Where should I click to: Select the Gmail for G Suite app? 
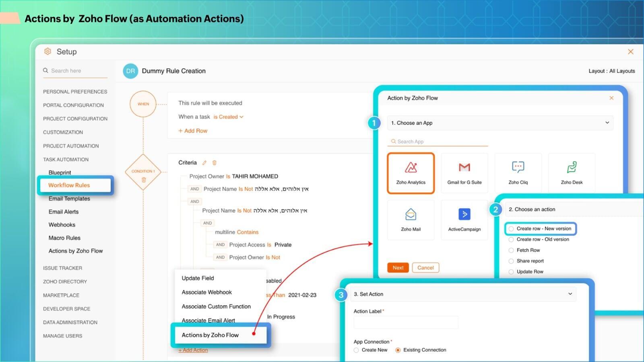[x=464, y=173]
